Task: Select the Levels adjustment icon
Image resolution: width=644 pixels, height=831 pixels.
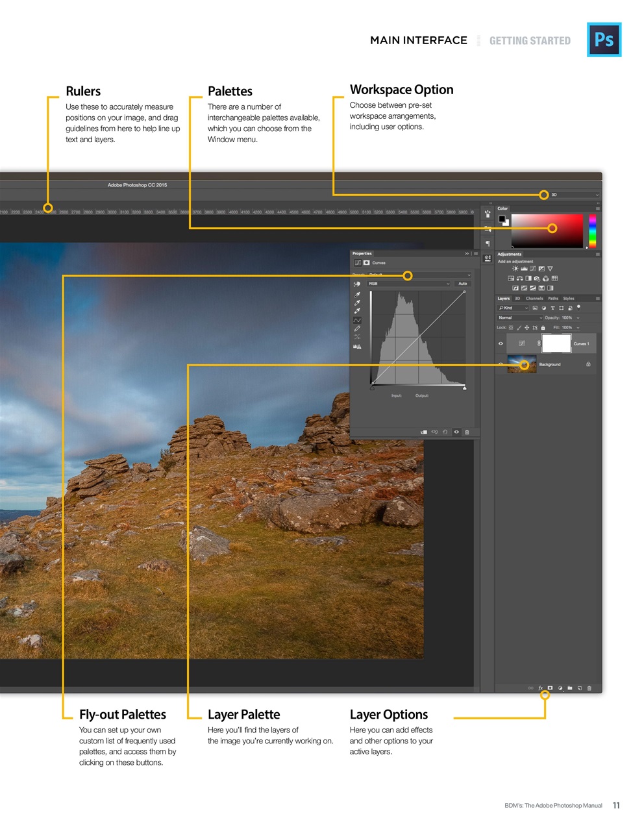Action: click(524, 269)
